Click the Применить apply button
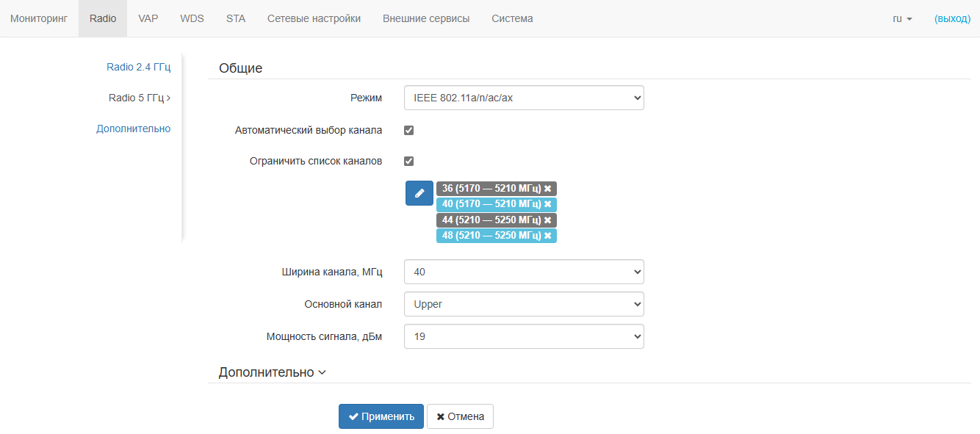Image resolution: width=980 pixels, height=434 pixels. [381, 416]
